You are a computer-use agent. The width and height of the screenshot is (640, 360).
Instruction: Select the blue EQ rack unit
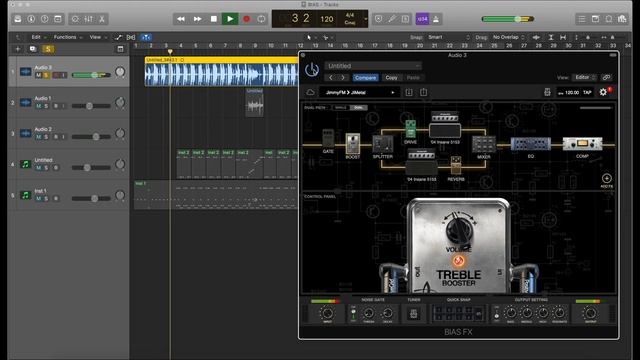pyautogui.click(x=531, y=144)
